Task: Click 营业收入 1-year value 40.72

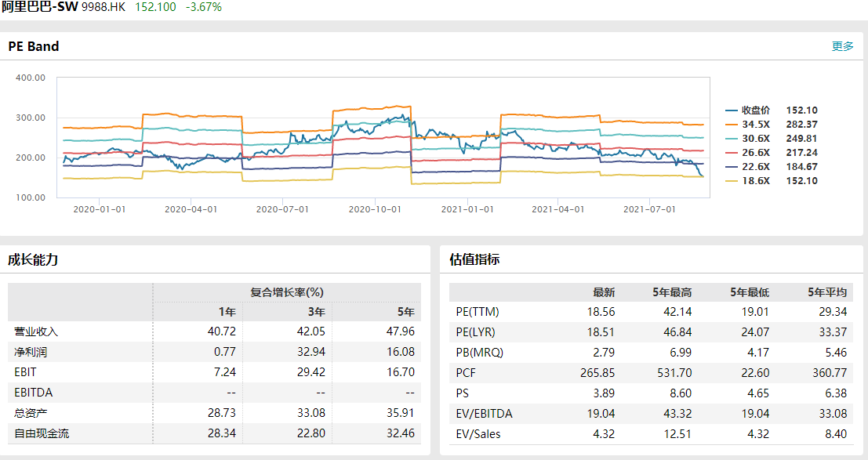Action: click(221, 331)
